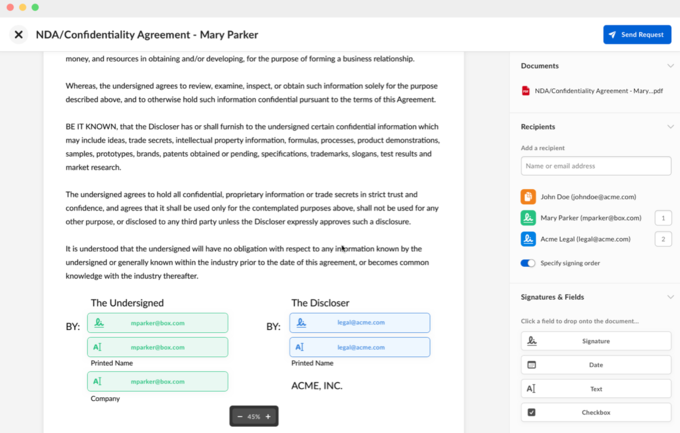This screenshot has height=433, width=680.
Task: Click the ACME, INC. company text
Action: click(x=317, y=386)
